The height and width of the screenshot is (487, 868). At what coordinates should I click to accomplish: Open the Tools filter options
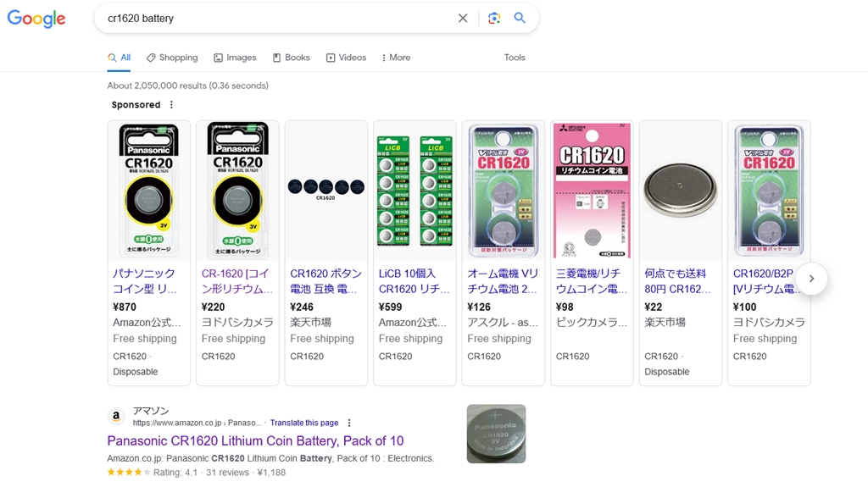(x=515, y=58)
